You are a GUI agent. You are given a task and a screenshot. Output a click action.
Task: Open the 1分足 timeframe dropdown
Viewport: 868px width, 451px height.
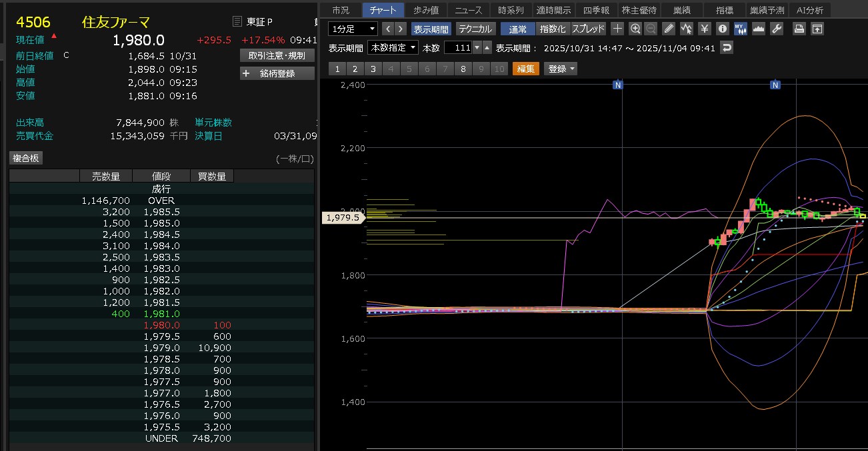tap(353, 29)
